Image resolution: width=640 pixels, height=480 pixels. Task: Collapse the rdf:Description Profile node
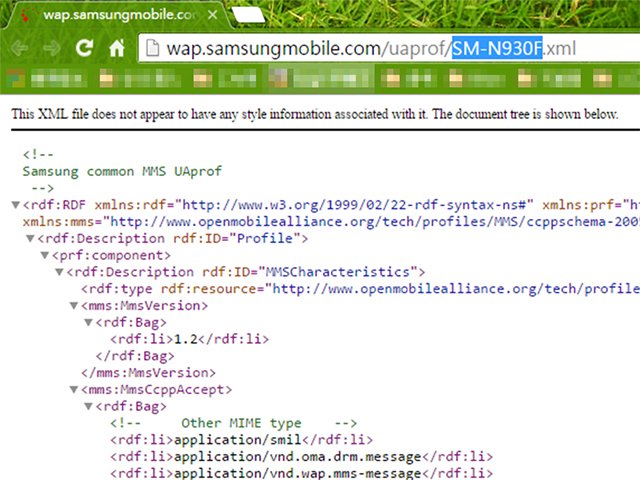point(30,238)
